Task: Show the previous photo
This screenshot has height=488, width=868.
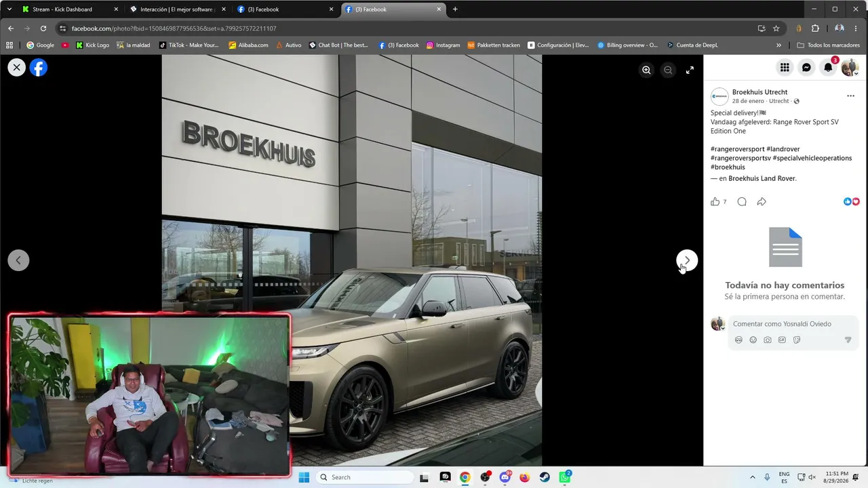Action: coord(18,260)
